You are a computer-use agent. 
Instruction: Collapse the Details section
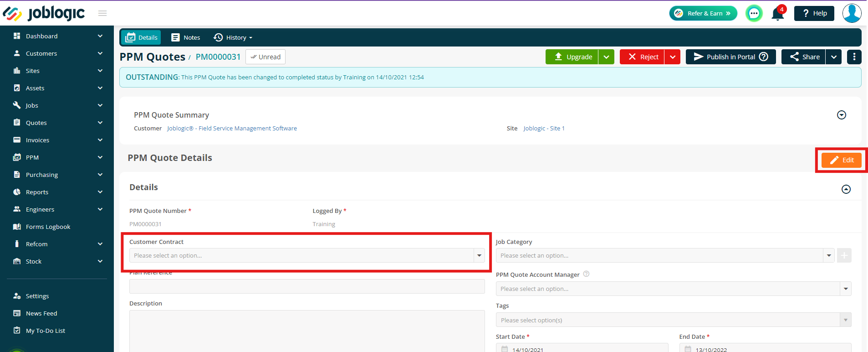point(846,189)
